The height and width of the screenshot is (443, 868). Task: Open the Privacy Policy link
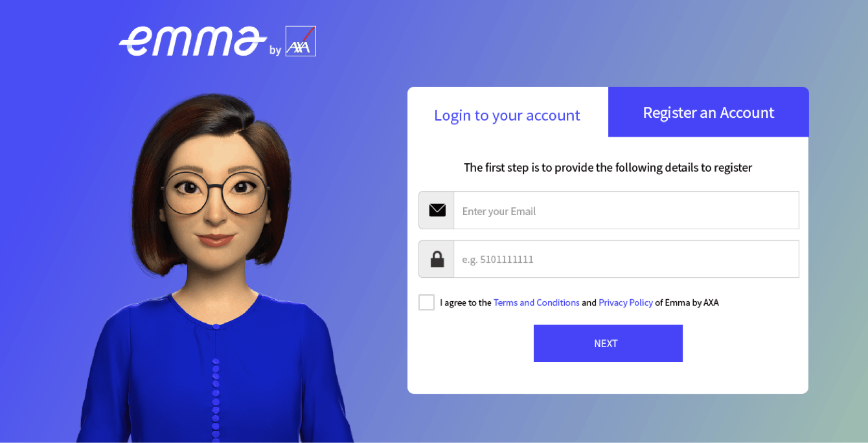(x=626, y=302)
